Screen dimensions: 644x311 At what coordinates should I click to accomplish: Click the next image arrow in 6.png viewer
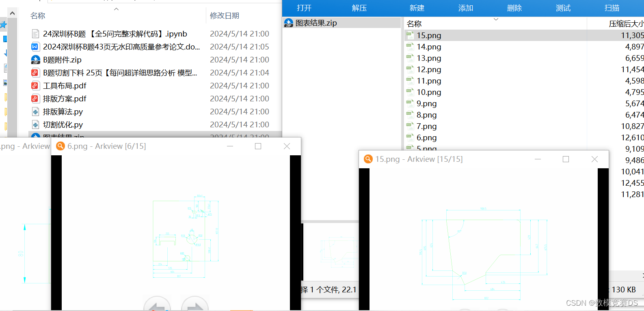click(x=195, y=305)
